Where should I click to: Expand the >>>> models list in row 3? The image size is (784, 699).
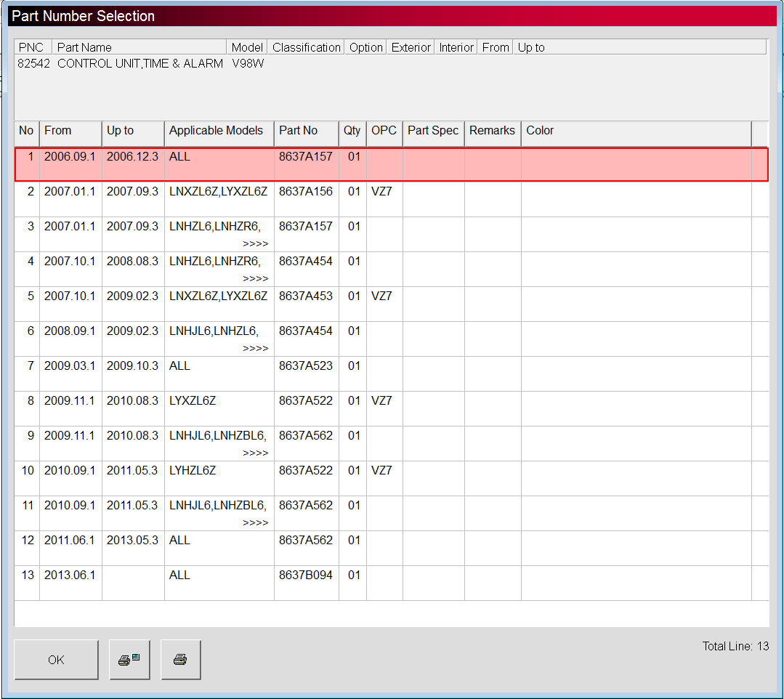[255, 244]
